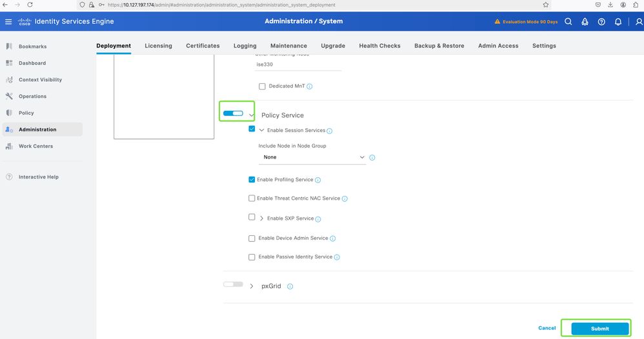Enable the pxGrid toggle switch
This screenshot has width=644, height=339.
click(x=233, y=284)
